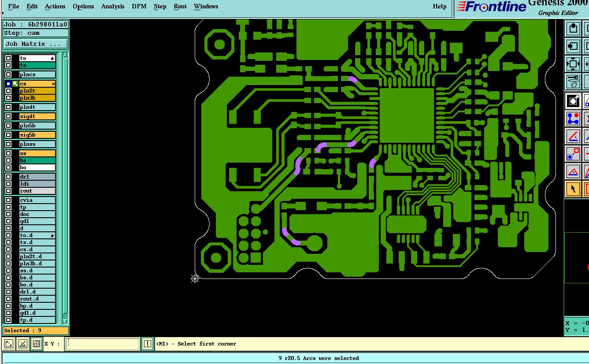Viewport: 589px width, 364px height.
Task: Click the red and blue squares copy icon
Action: coord(573,154)
